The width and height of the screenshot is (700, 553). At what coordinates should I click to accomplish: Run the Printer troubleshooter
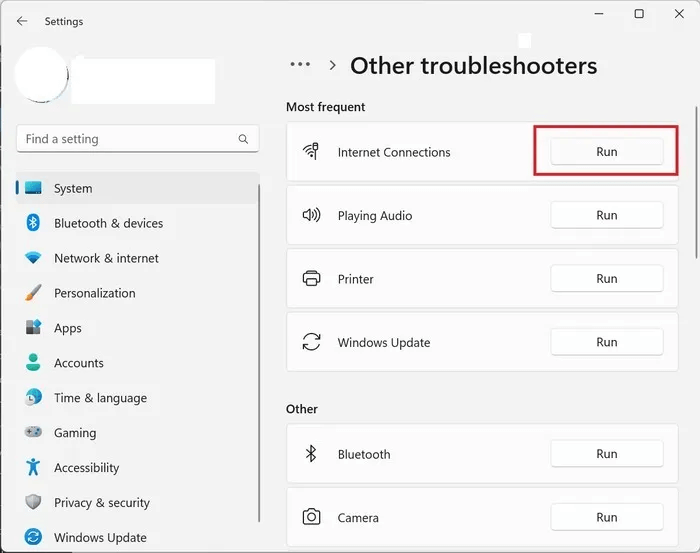[x=607, y=279]
